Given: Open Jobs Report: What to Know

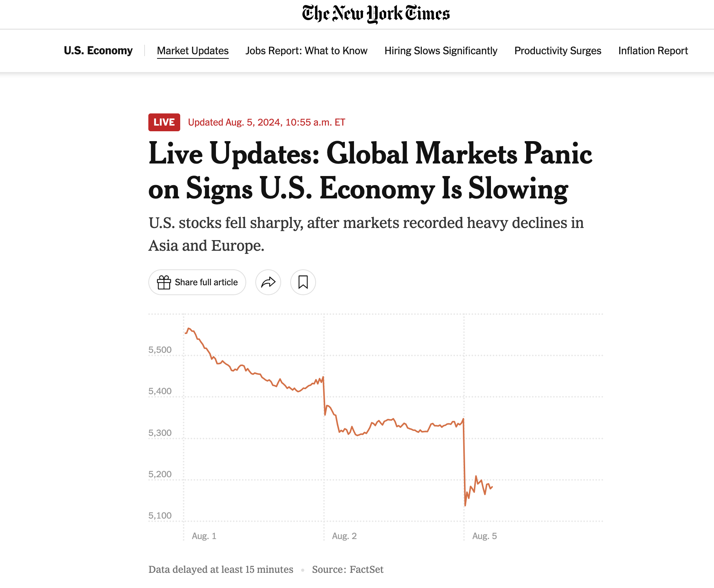Looking at the screenshot, I should (x=307, y=51).
